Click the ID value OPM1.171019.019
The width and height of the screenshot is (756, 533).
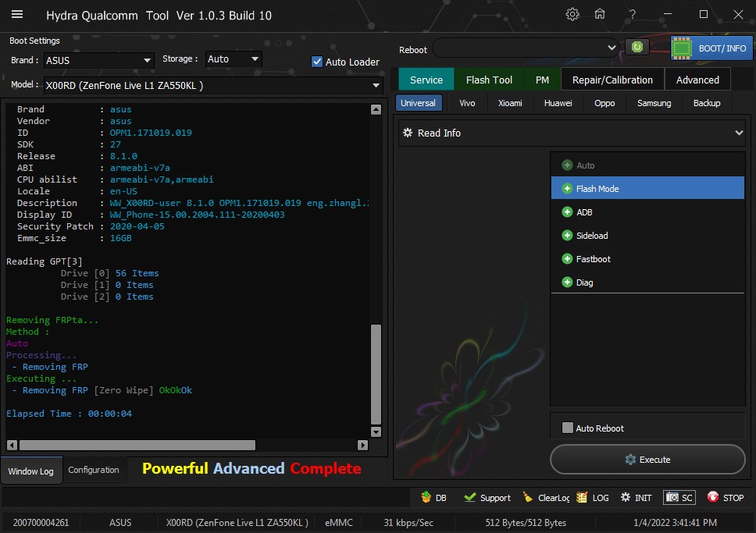point(151,133)
